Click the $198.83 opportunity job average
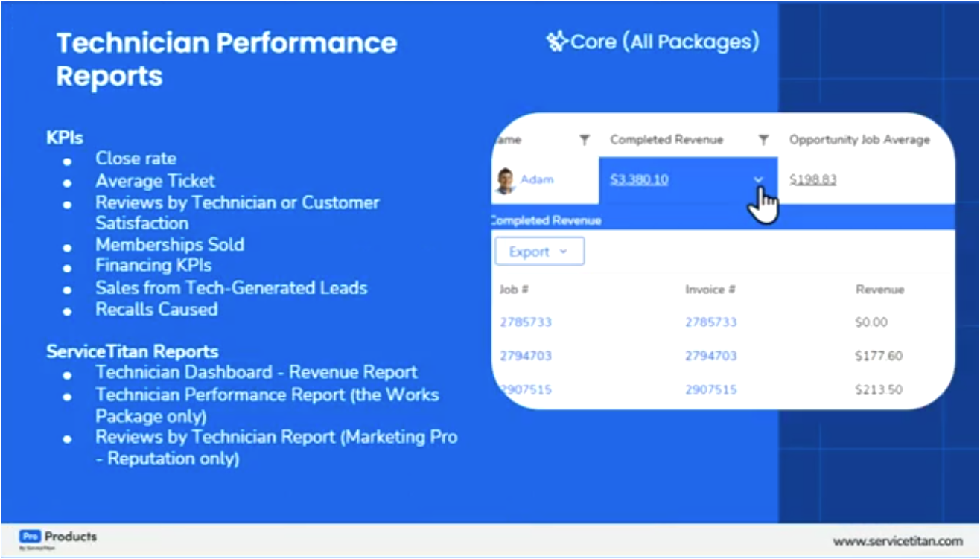Image resolution: width=980 pixels, height=559 pixels. (x=812, y=179)
